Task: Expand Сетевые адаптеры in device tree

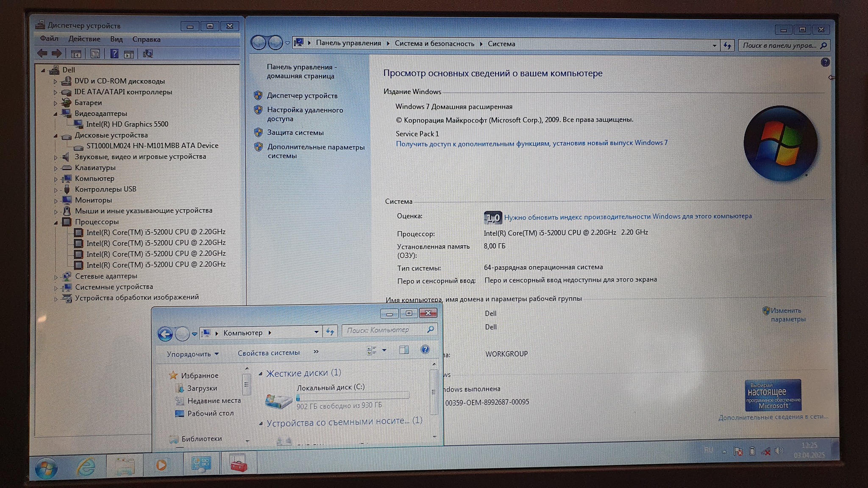Action: coord(56,277)
